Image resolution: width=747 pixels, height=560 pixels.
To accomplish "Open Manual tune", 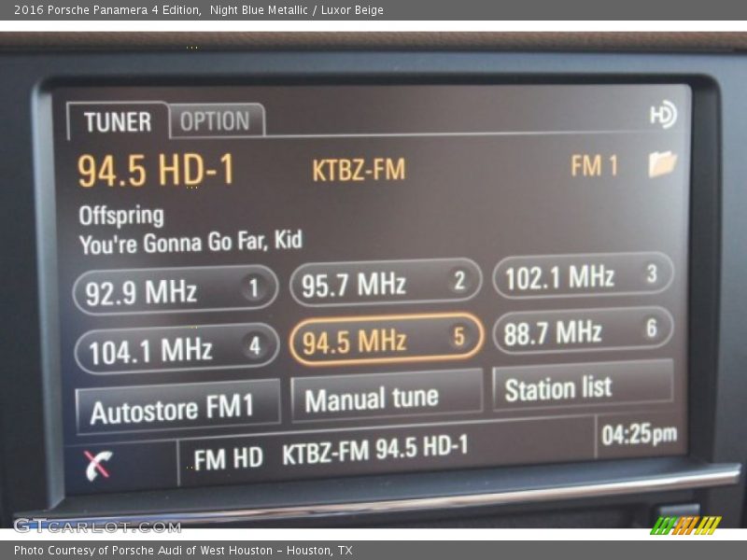I will tap(387, 397).
